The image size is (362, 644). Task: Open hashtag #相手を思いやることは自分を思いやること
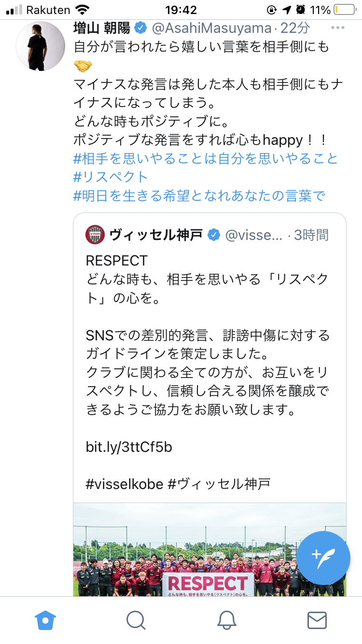coord(206,158)
